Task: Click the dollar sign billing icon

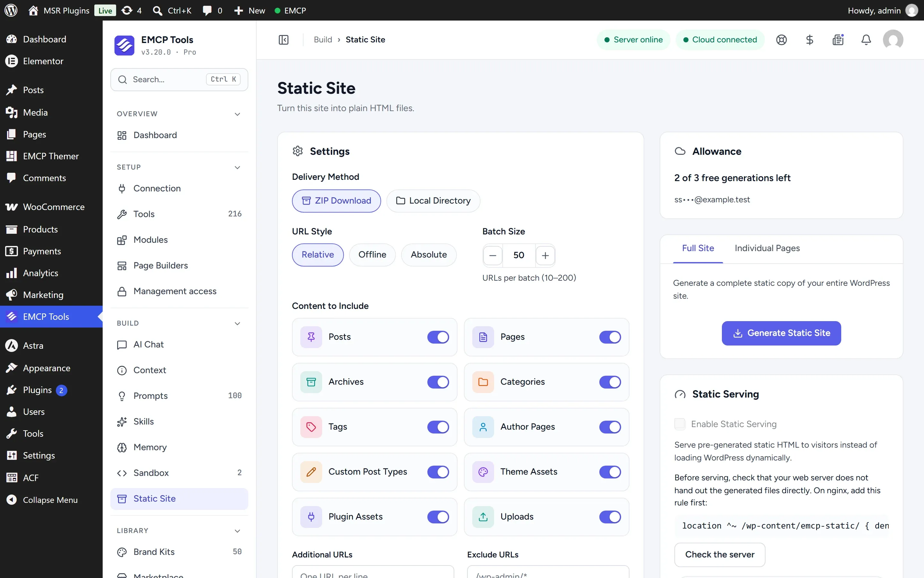Action: [809, 40]
